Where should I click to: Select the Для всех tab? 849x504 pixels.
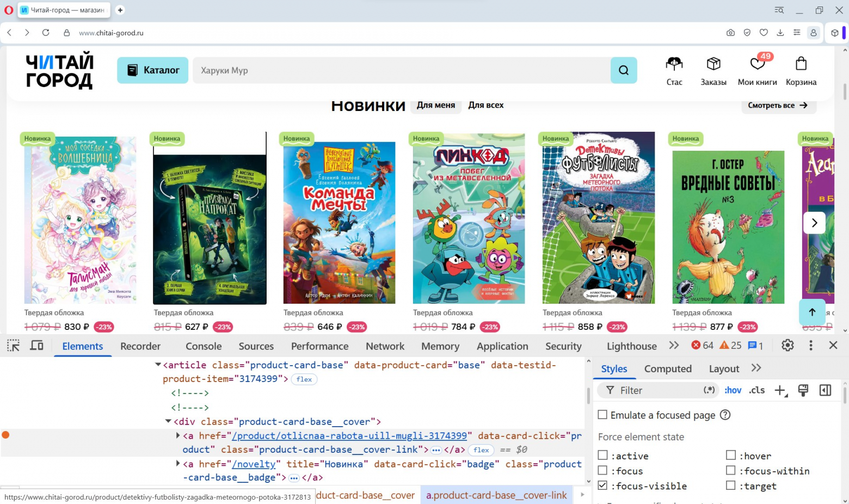coord(486,105)
